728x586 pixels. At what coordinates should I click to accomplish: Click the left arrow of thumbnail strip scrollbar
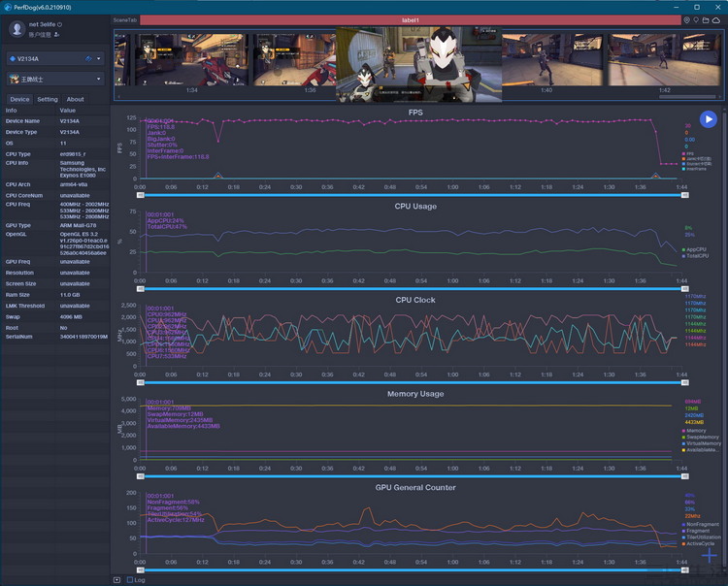[117, 97]
